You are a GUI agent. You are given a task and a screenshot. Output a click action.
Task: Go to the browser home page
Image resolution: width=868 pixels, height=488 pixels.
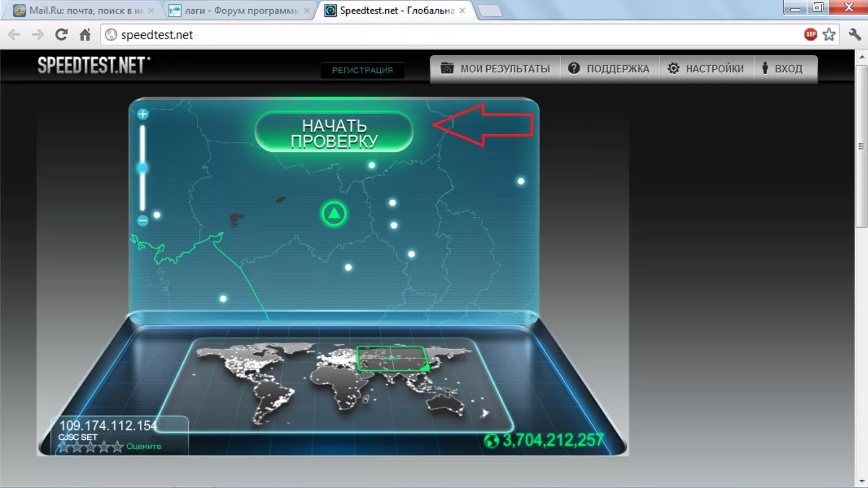tap(85, 35)
